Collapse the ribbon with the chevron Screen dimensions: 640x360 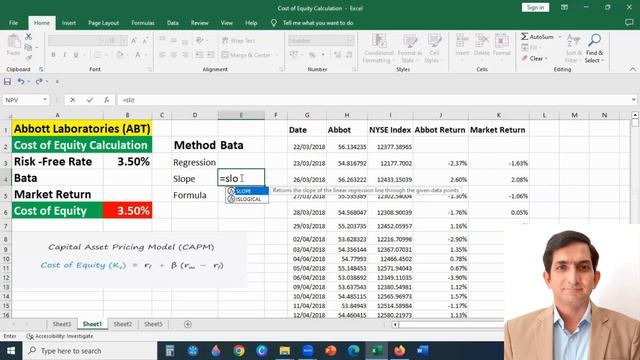tap(632, 69)
